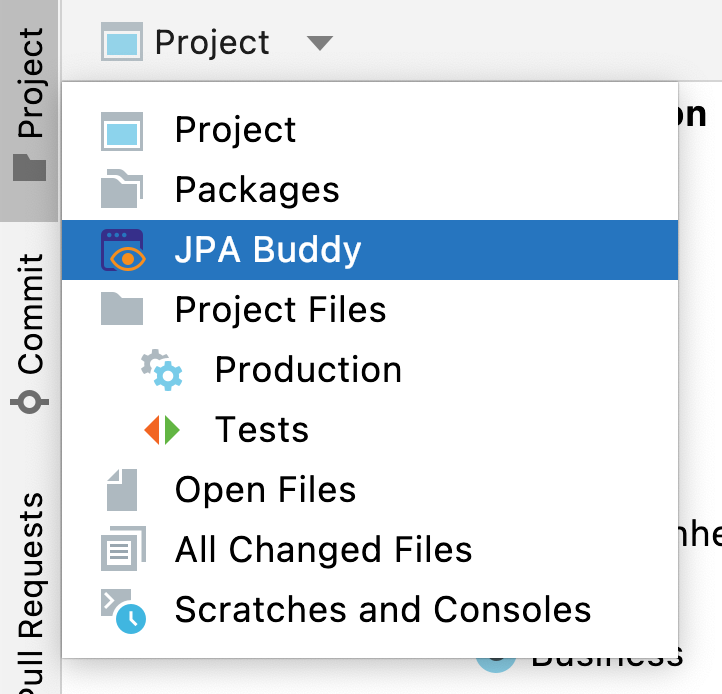The image size is (722, 694).
Task: Open the Pull Requests side tab
Action: [30, 590]
